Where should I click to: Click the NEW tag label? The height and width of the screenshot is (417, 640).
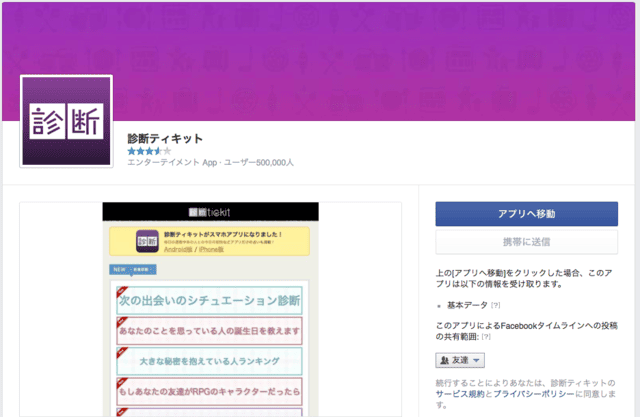pos(133,270)
